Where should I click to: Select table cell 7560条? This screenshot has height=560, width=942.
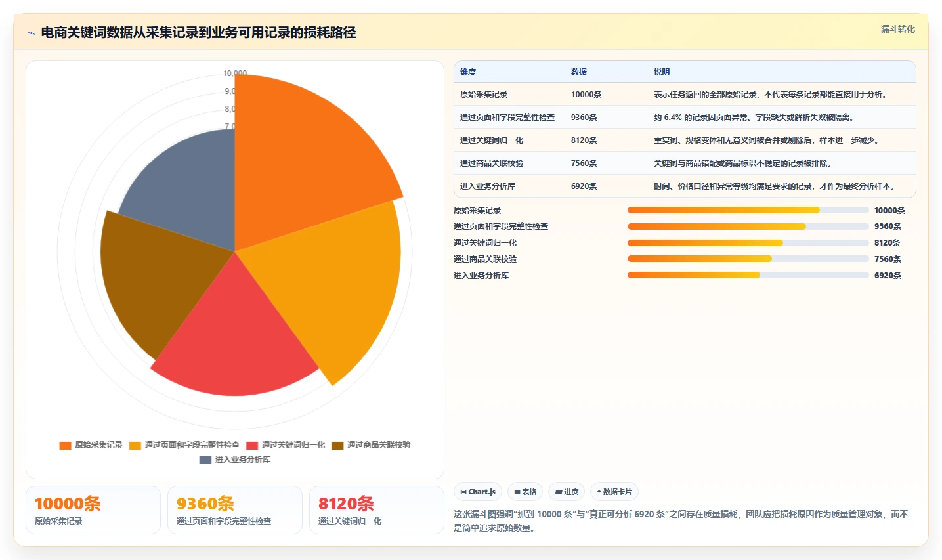pos(584,163)
